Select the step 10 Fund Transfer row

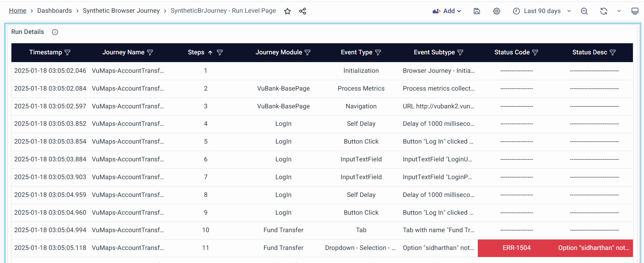click(x=283, y=230)
